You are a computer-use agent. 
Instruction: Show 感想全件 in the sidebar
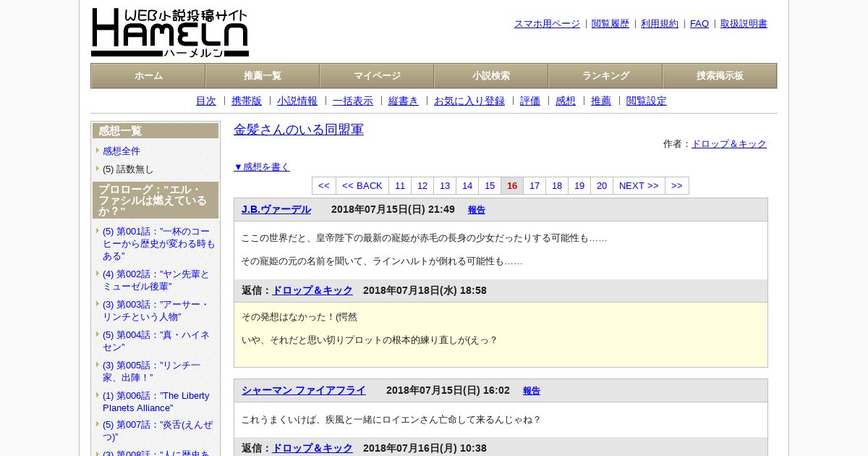(x=122, y=151)
